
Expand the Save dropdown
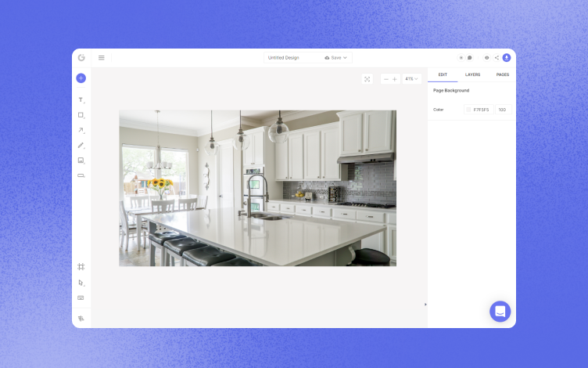336,58
